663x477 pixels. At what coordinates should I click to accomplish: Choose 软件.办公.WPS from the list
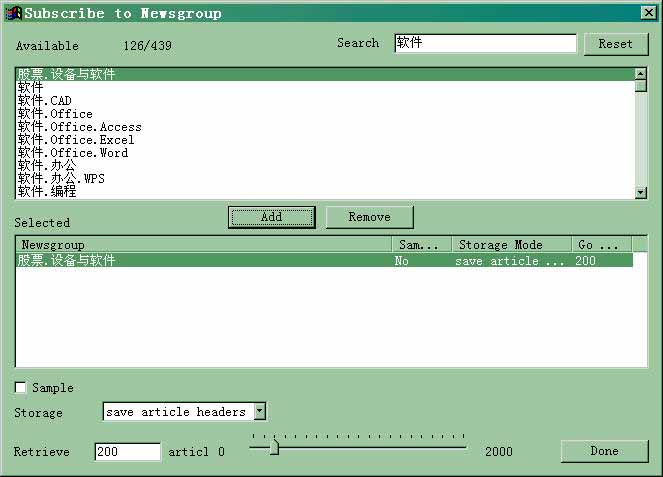point(61,179)
